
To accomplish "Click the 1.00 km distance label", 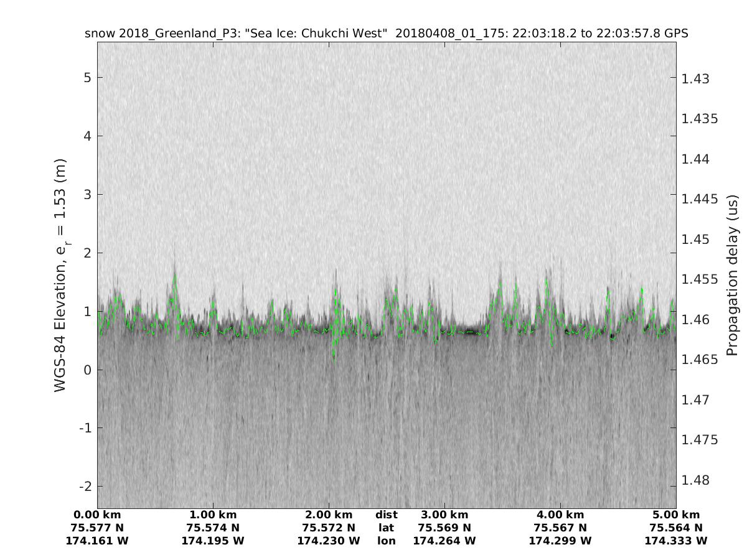I will click(x=213, y=515).
